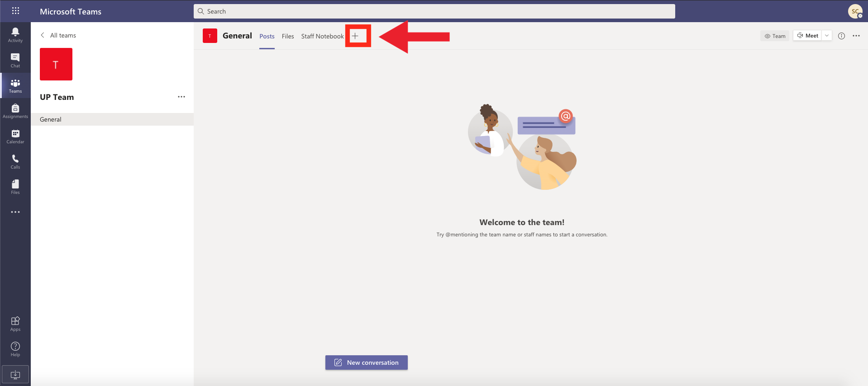Open Chat in the sidebar

click(15, 60)
